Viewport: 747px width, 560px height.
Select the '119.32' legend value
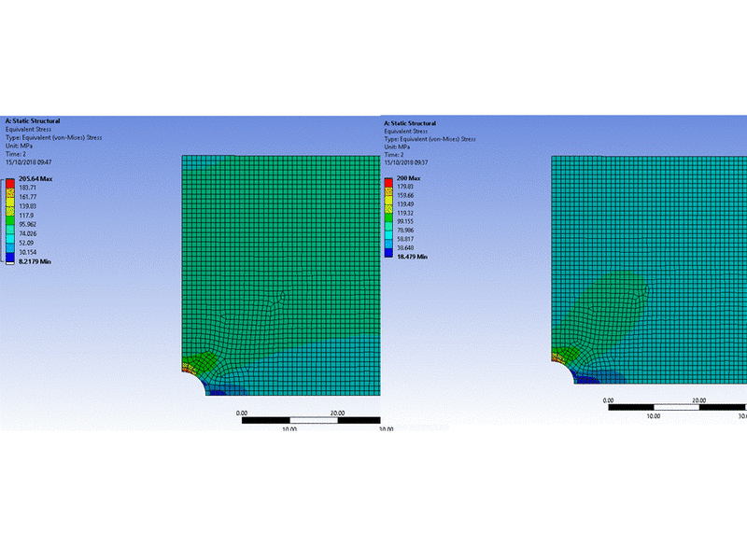pos(405,213)
